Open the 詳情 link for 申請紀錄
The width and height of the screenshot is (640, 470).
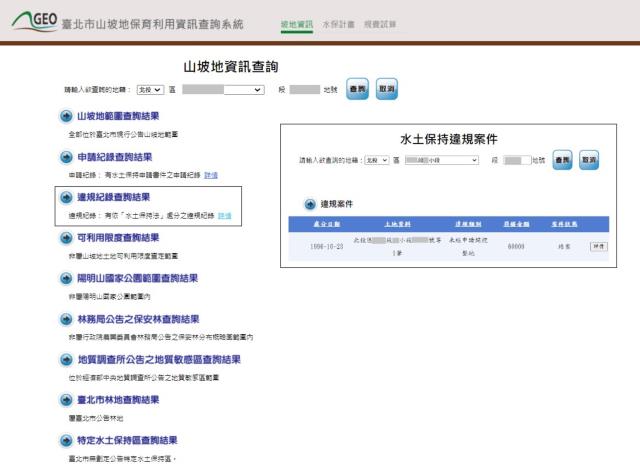[211, 175]
